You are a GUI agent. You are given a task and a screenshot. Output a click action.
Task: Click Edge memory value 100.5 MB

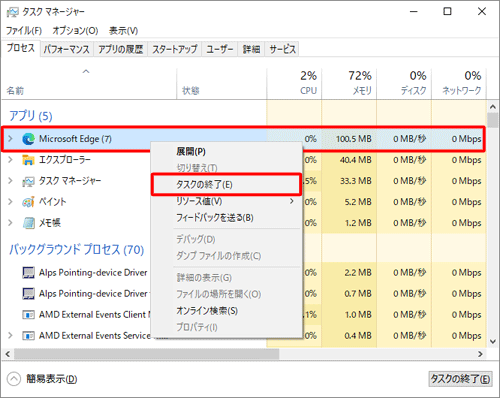354,139
